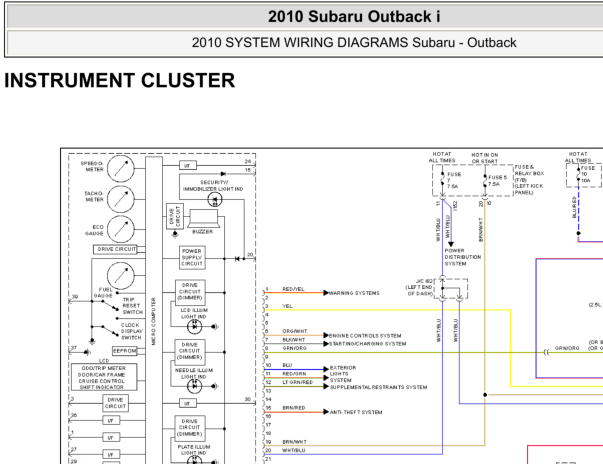Click the STARTING/CHARGING SYSTEM label

tap(368, 344)
